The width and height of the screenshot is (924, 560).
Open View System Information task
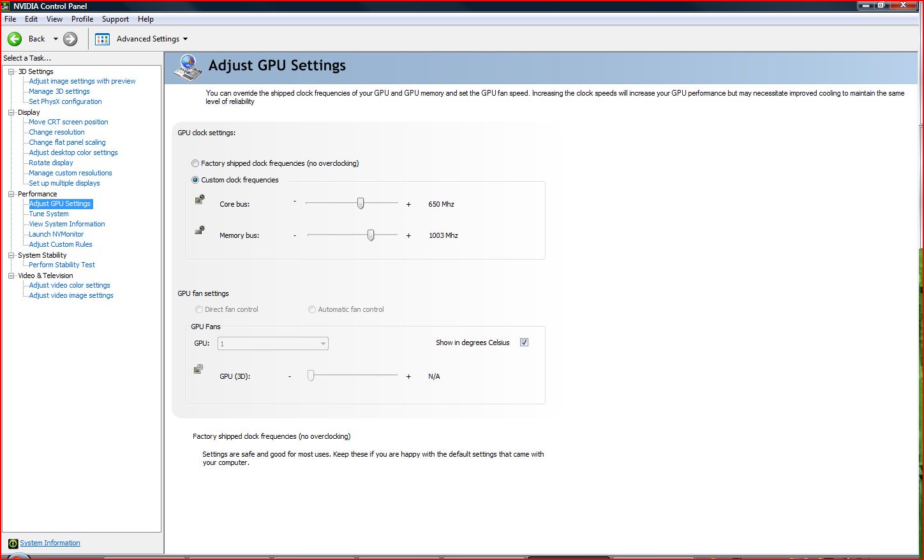pyautogui.click(x=67, y=224)
